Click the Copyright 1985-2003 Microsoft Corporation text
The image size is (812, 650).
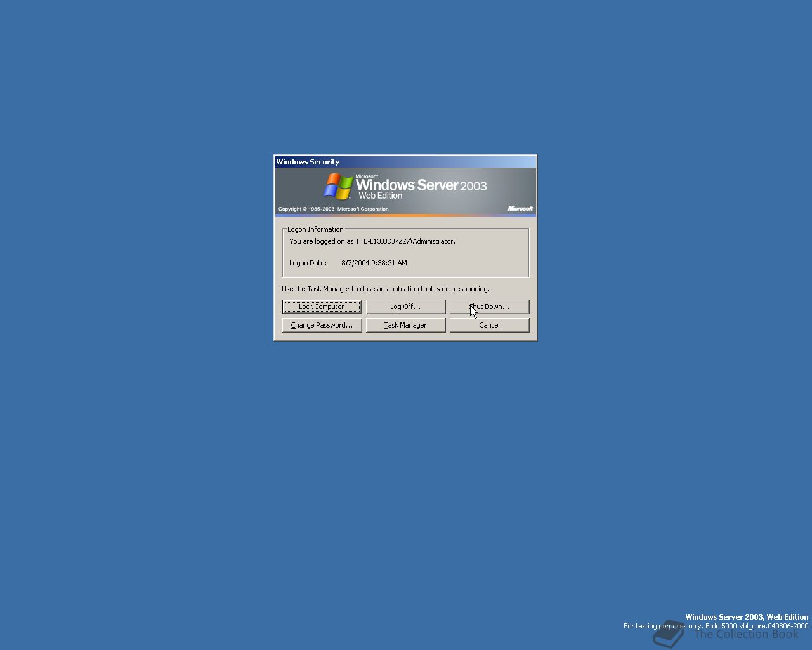334,209
